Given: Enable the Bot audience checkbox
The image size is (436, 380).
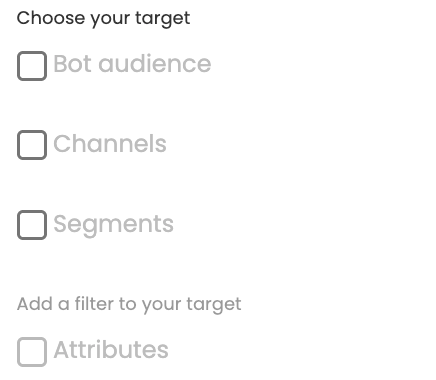Looking at the screenshot, I should click(x=32, y=66).
